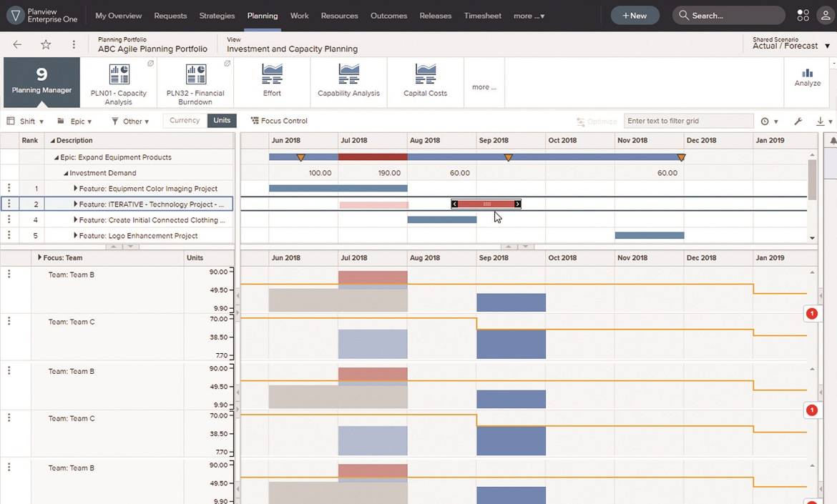Click the +New button
The height and width of the screenshot is (504, 837).
click(x=634, y=14)
